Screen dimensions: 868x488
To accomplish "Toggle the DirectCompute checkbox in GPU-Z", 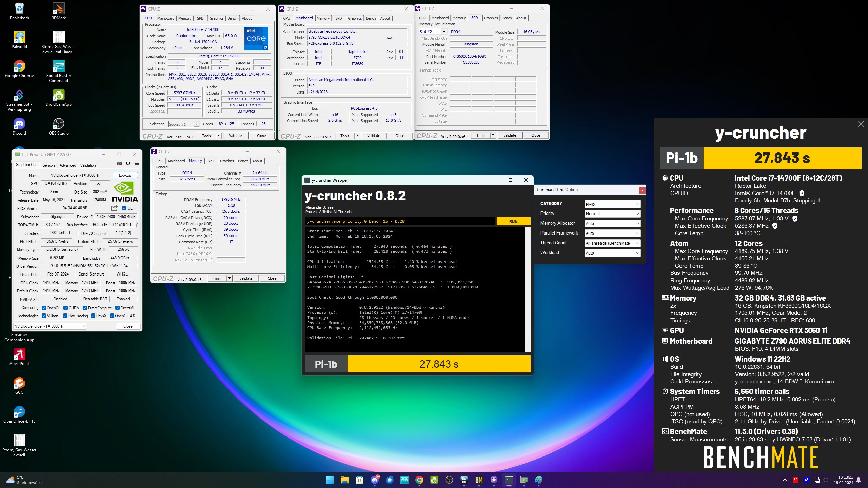I will [x=85, y=308].
